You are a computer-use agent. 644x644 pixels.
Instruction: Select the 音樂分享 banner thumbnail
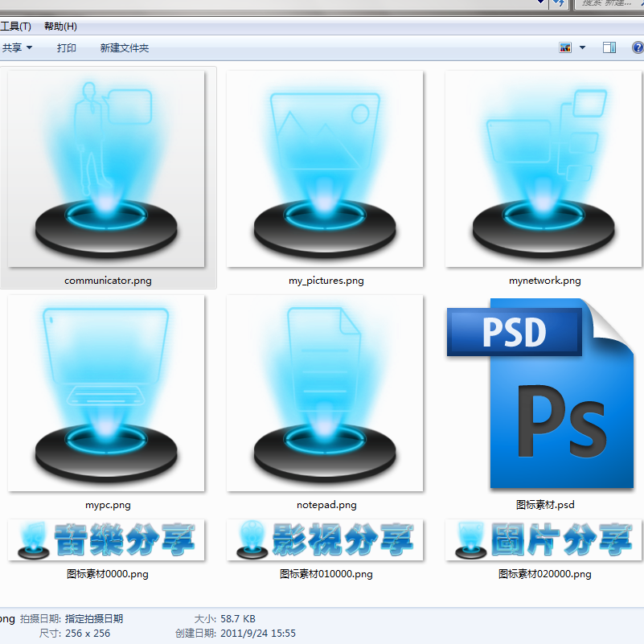click(x=106, y=539)
